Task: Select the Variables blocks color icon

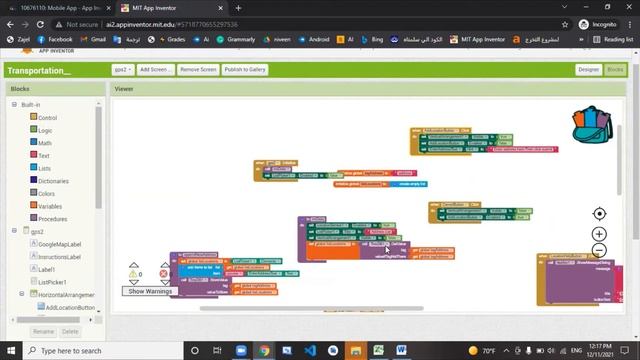Action: coord(33,205)
